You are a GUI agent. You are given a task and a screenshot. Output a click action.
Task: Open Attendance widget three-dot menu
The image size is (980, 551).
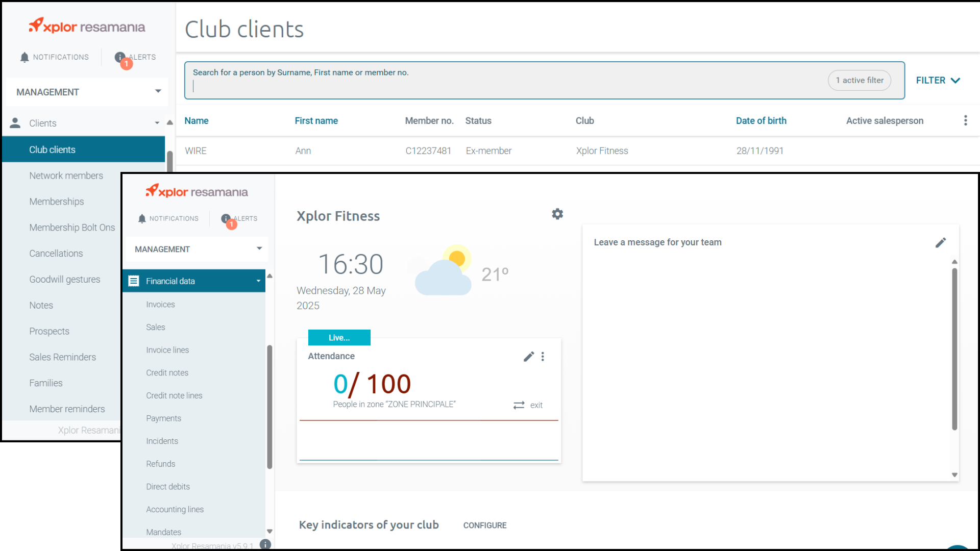543,357
